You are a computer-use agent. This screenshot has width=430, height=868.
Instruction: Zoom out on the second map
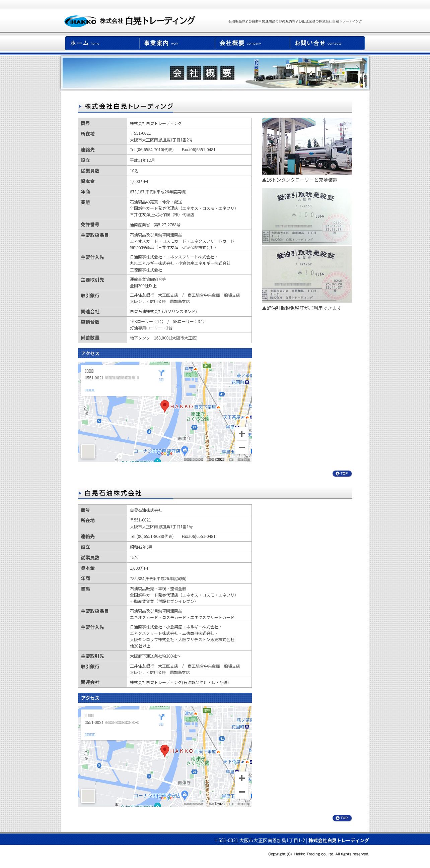coord(241,792)
